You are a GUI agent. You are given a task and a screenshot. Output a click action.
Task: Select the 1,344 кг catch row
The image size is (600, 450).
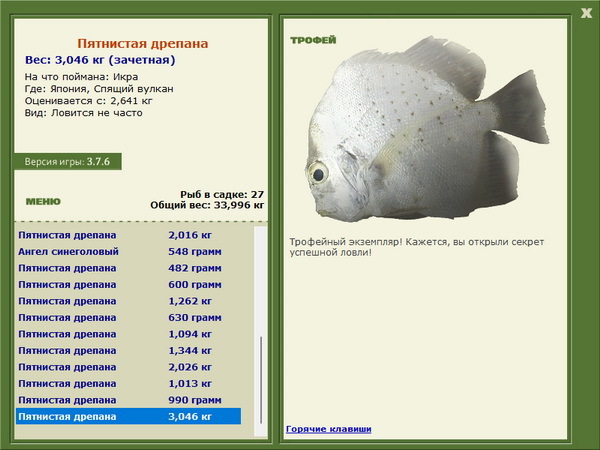click(127, 350)
